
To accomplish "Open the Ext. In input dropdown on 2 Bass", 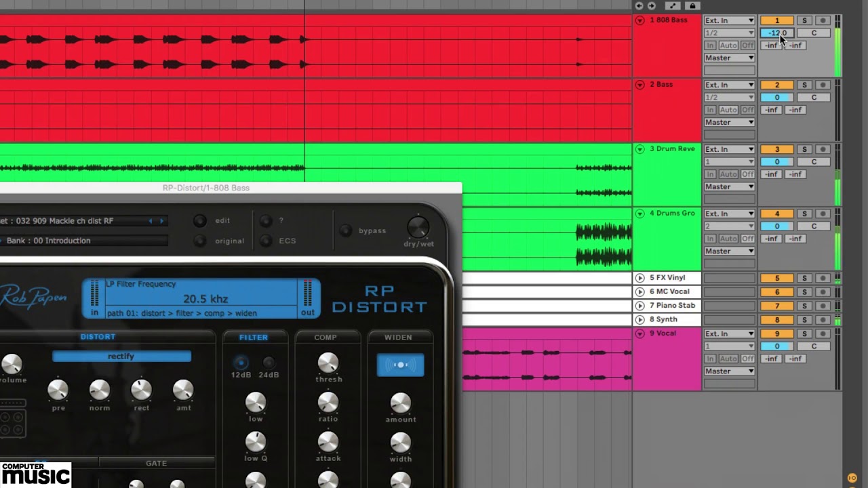I will click(729, 85).
